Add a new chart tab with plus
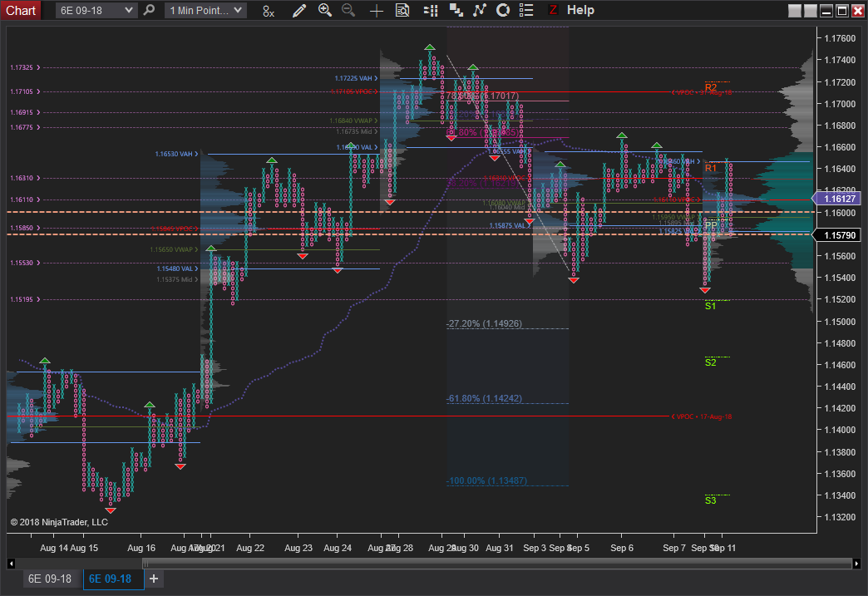This screenshot has width=868, height=596. 154,579
